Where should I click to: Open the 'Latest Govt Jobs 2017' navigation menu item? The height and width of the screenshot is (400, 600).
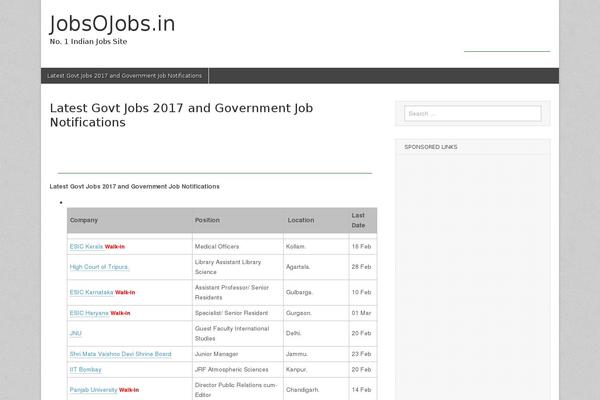click(x=124, y=76)
